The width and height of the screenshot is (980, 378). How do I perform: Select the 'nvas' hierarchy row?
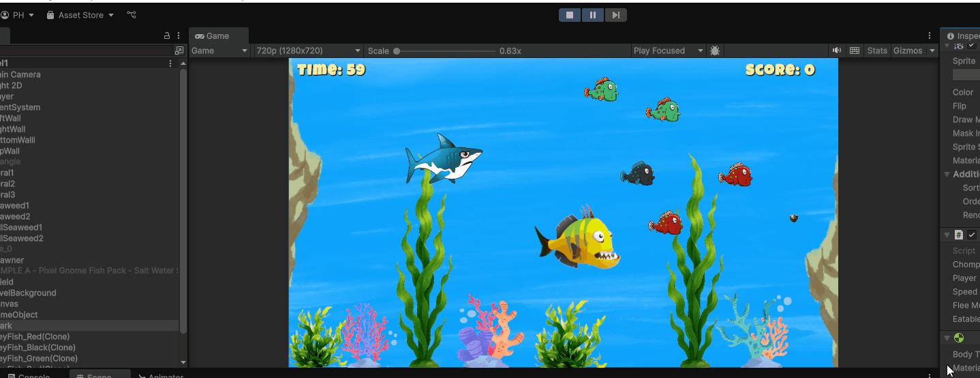coord(89,304)
